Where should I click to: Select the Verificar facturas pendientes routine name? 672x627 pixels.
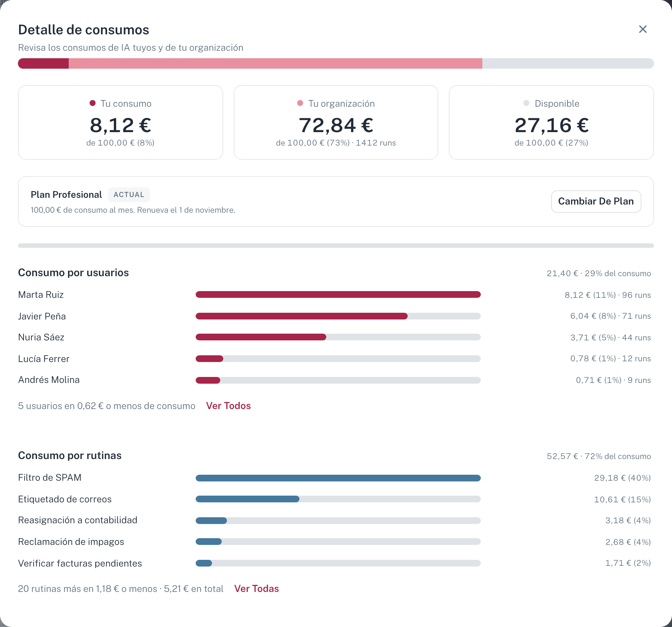click(x=80, y=564)
